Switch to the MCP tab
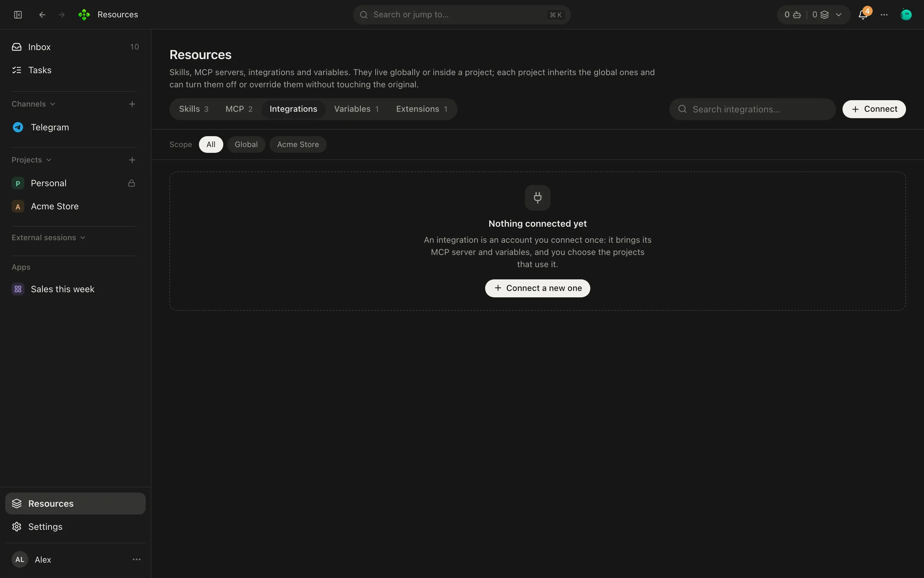 239,109
